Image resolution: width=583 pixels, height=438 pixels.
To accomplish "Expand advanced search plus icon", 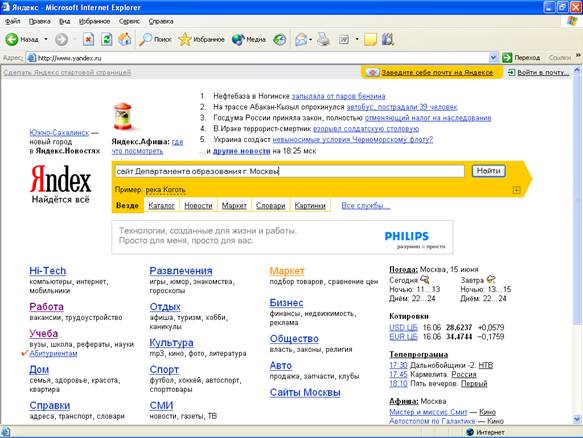I will click(516, 190).
